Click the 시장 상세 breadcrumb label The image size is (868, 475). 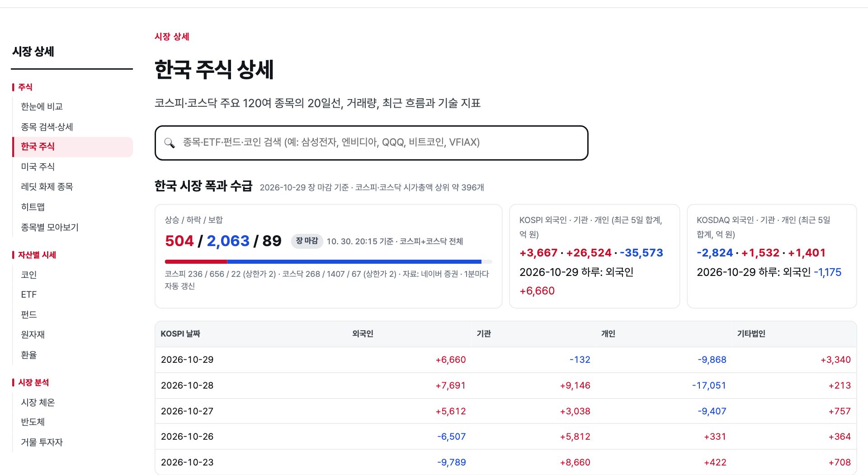172,37
